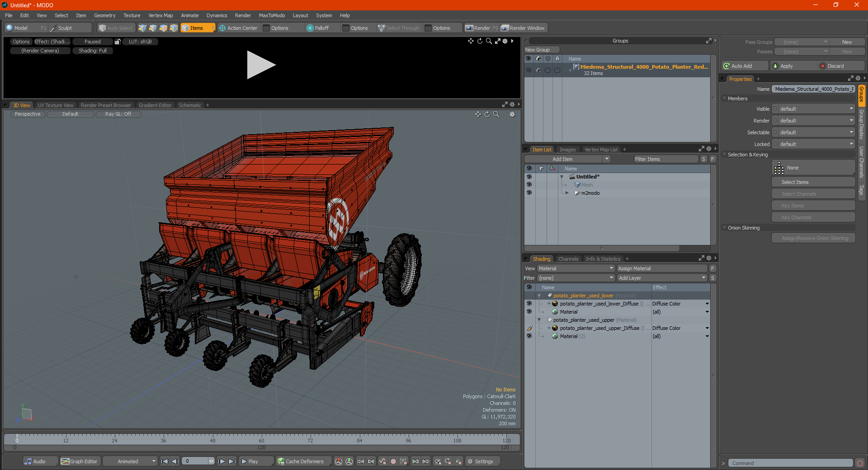Click Apply button
This screenshot has width=868, height=470.
pos(793,66)
